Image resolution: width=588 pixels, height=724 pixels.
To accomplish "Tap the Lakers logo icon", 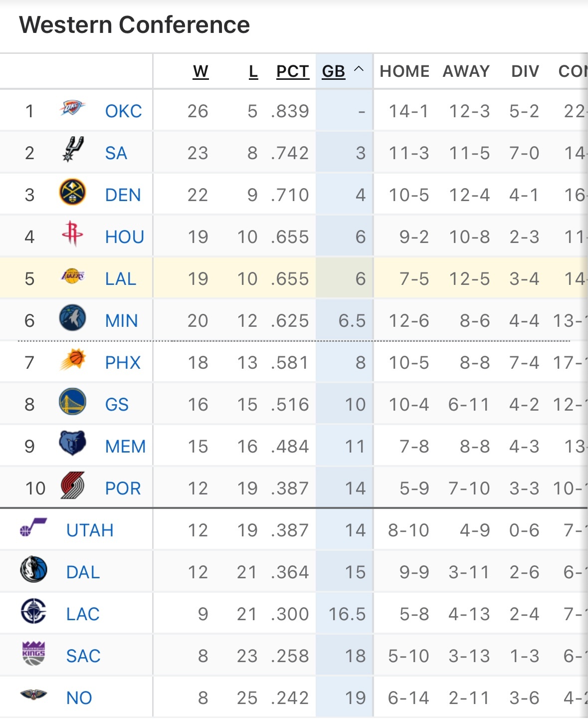I will click(73, 276).
